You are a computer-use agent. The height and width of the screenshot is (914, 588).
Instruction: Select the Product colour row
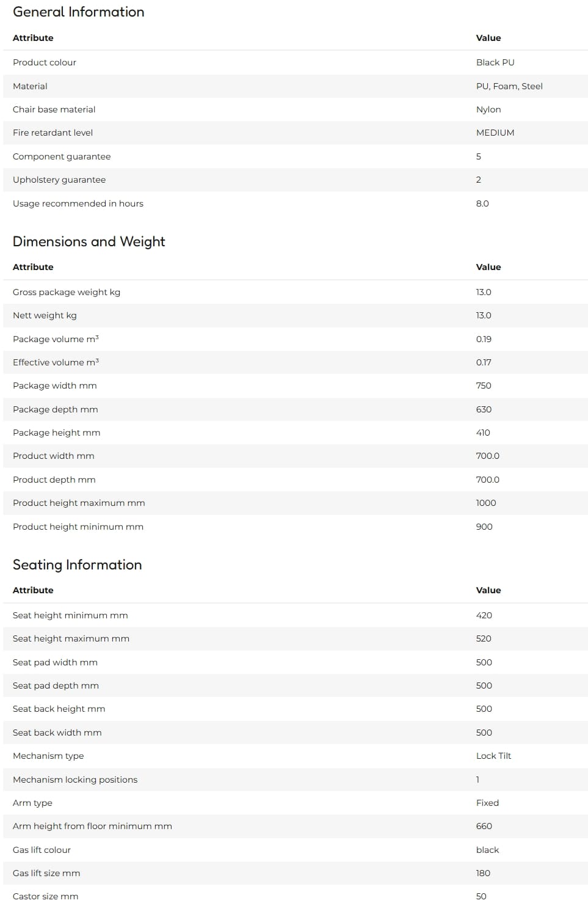coord(296,62)
